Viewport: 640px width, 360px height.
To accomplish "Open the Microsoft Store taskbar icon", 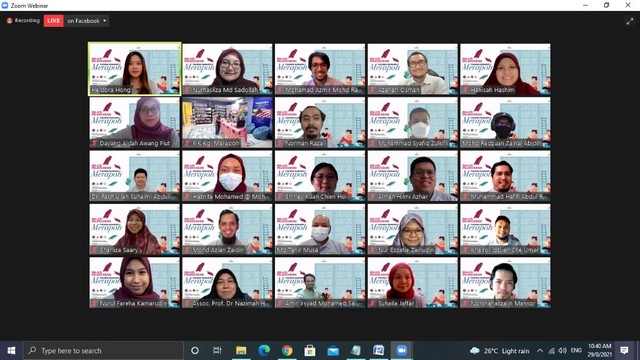I will pyautogui.click(x=310, y=350).
